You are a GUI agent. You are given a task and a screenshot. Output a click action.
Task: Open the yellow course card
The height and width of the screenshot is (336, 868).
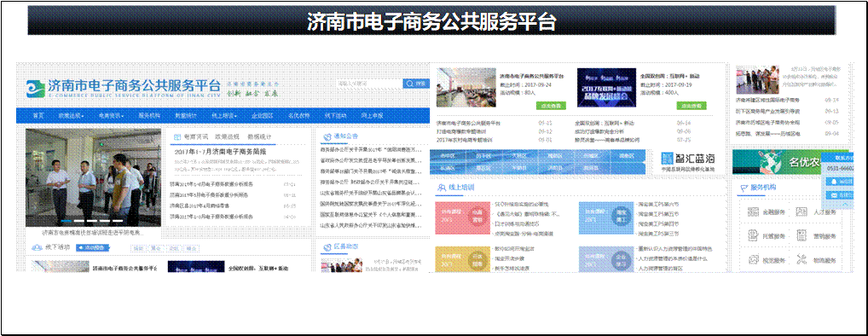[x=462, y=259]
